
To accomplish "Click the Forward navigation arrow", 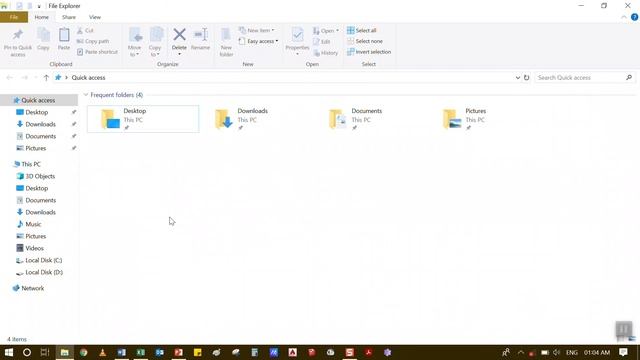I will [24, 78].
